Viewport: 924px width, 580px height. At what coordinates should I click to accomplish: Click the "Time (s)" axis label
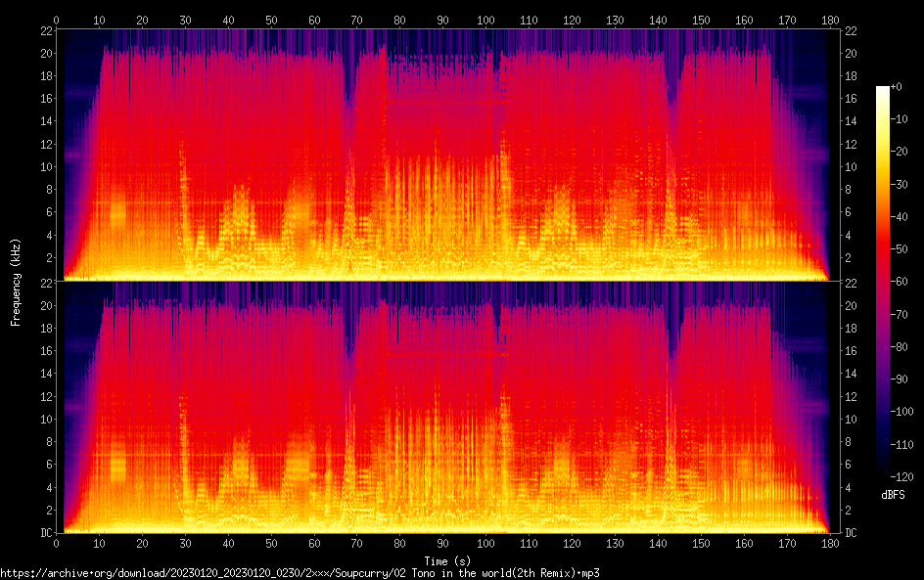click(442, 560)
